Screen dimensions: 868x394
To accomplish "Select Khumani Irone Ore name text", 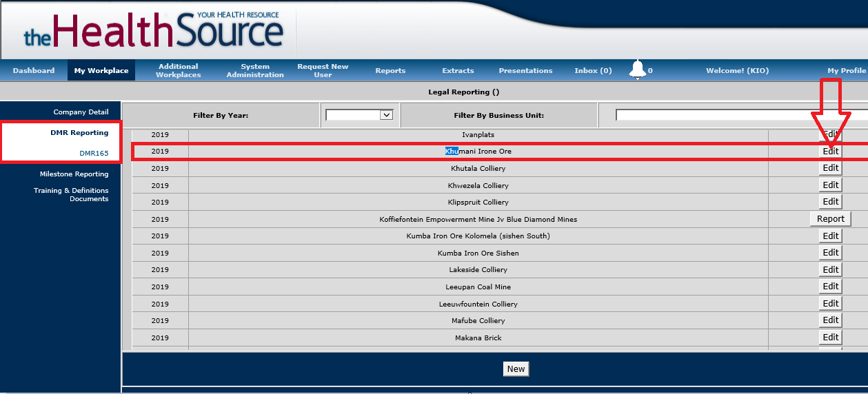I will coord(478,152).
